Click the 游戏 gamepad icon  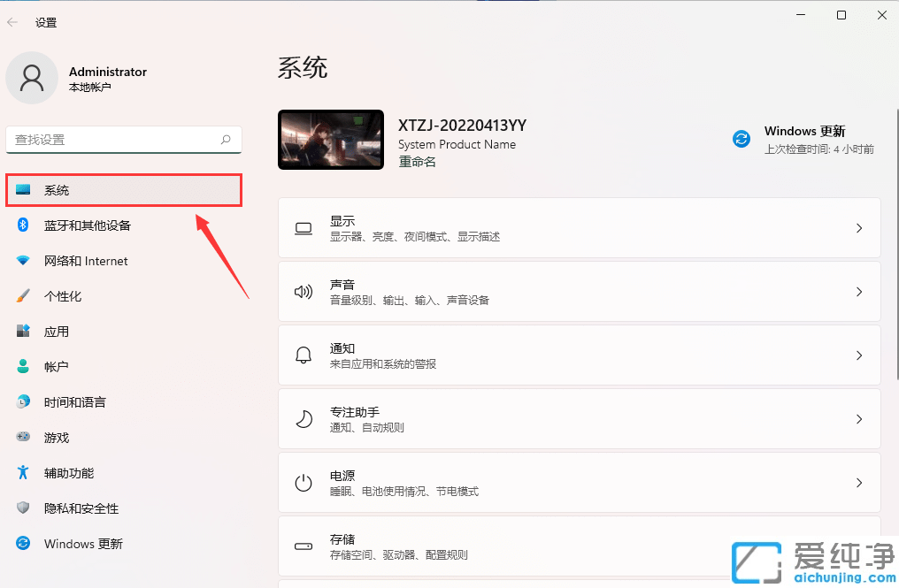pyautogui.click(x=23, y=437)
